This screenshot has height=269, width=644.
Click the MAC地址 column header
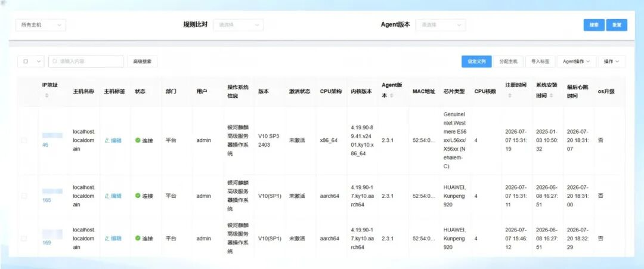pos(424,92)
